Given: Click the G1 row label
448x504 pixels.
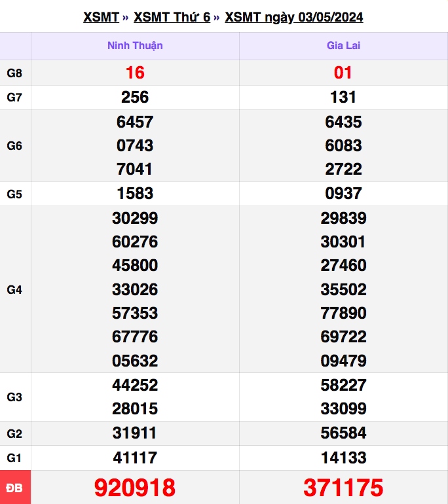Looking at the screenshot, I should coord(14,458).
